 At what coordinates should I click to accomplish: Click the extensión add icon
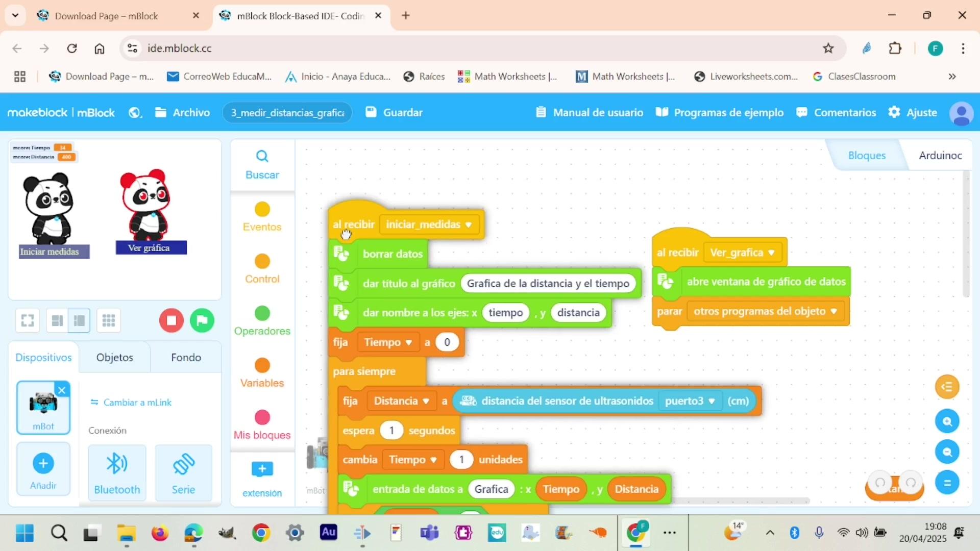(x=262, y=469)
